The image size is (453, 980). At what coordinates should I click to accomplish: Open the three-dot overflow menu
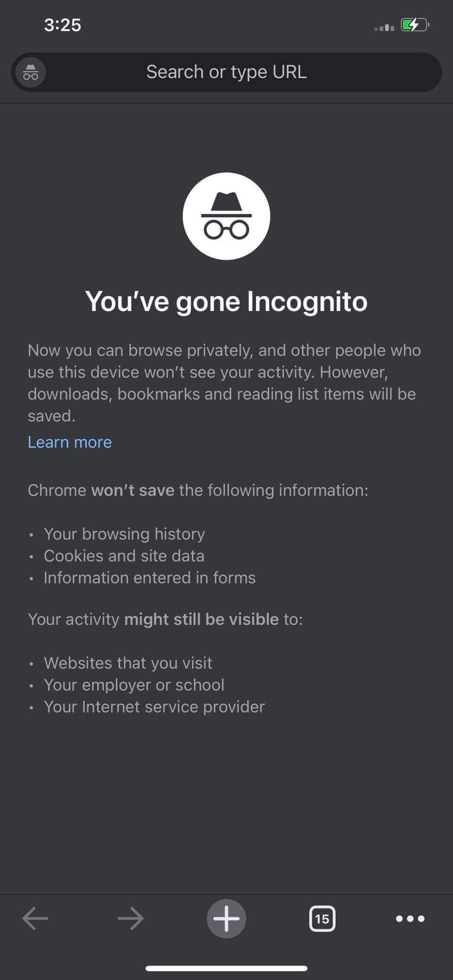click(410, 918)
